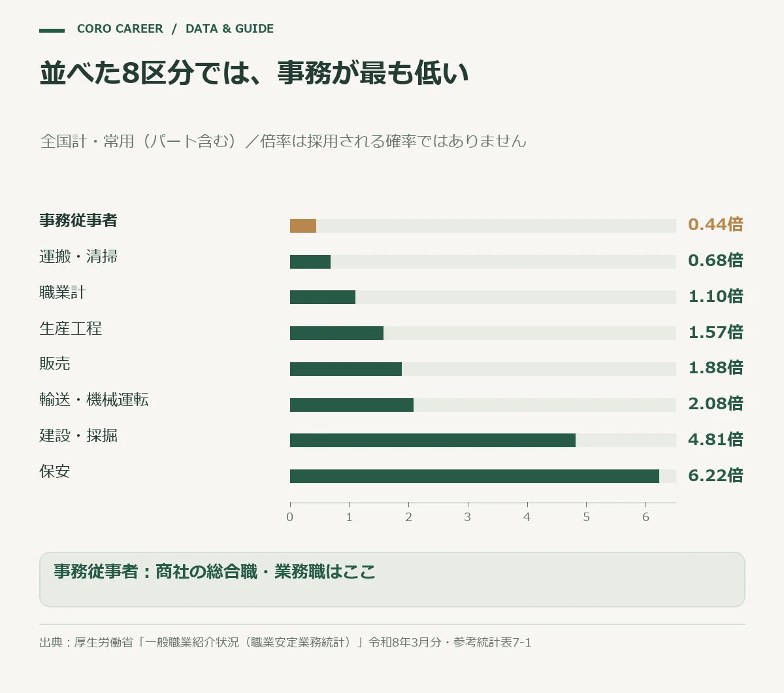784x693 pixels.
Task: Click the green bar for 生産工程
Action: click(x=336, y=333)
